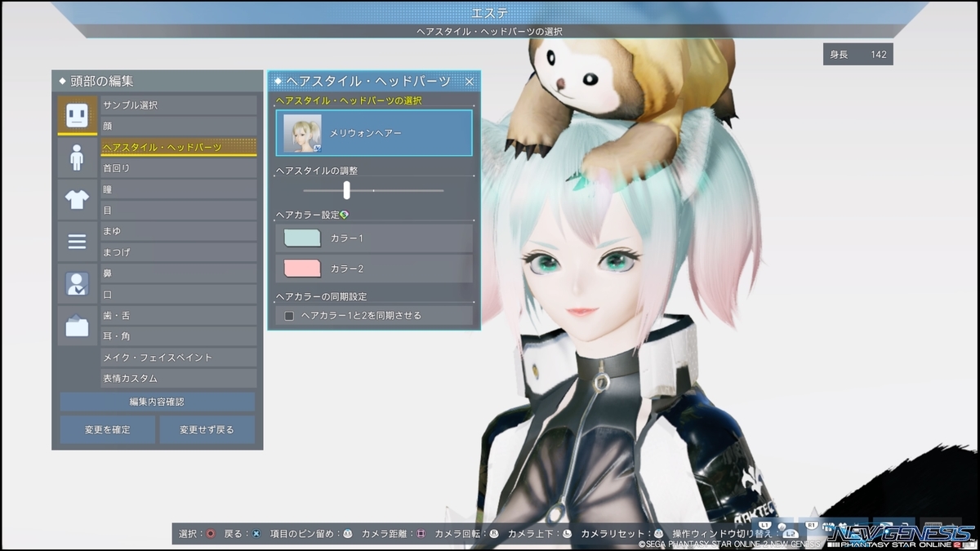Select 鼻 menu item

(179, 273)
